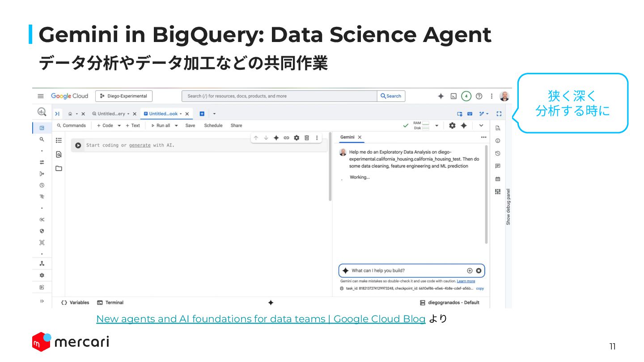Toggle fullscreen mode icon
Image resolution: width=644 pixels, height=362 pixels.
tap(499, 114)
